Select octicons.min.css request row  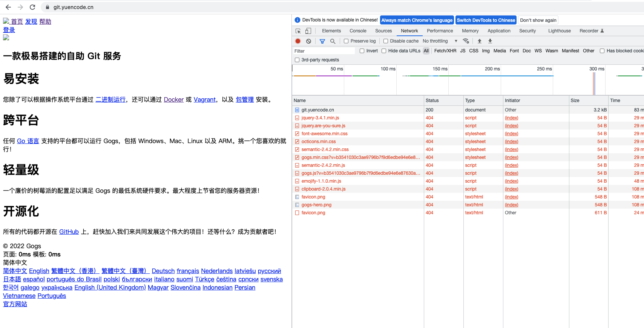point(468,142)
